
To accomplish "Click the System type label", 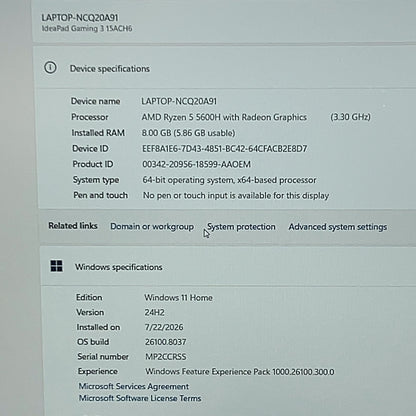I will (x=96, y=180).
